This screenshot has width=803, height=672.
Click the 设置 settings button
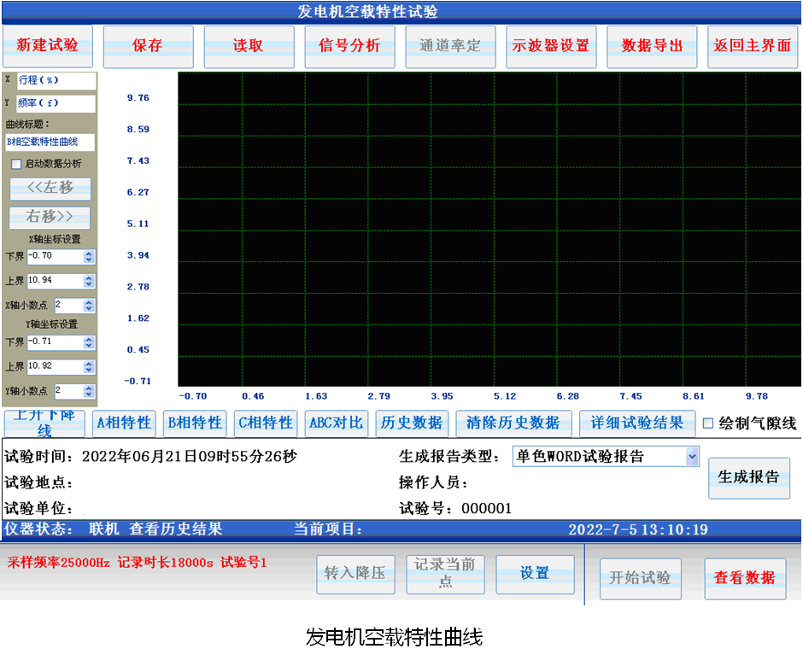pyautogui.click(x=535, y=574)
